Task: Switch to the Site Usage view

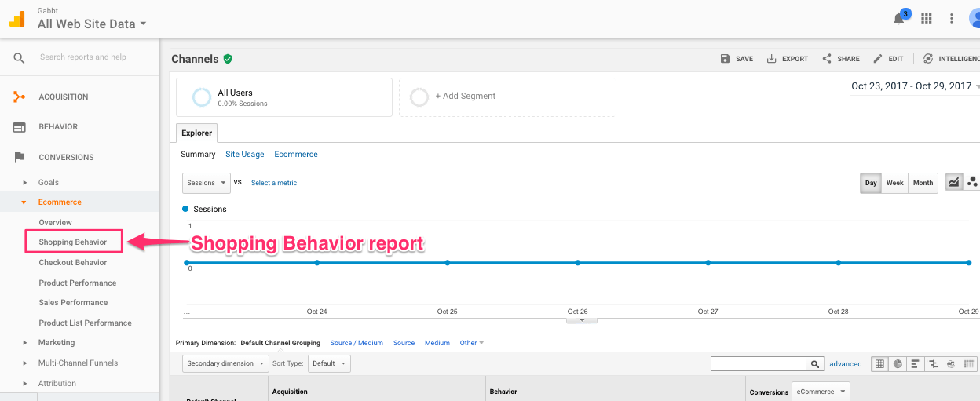Action: coord(245,155)
